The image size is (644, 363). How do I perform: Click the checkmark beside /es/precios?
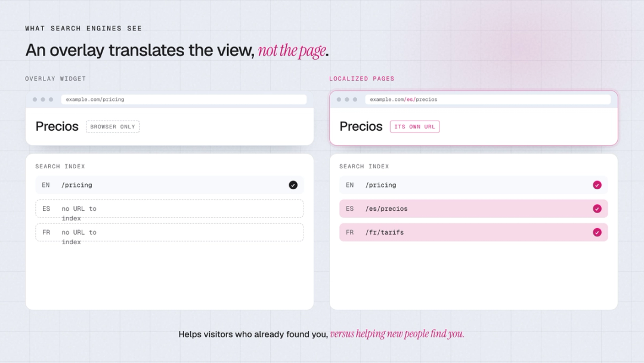[597, 209]
